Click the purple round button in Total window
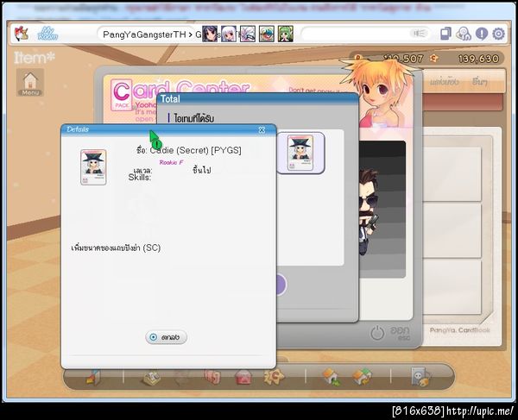Image resolution: width=518 pixels, height=420 pixels. (281, 285)
